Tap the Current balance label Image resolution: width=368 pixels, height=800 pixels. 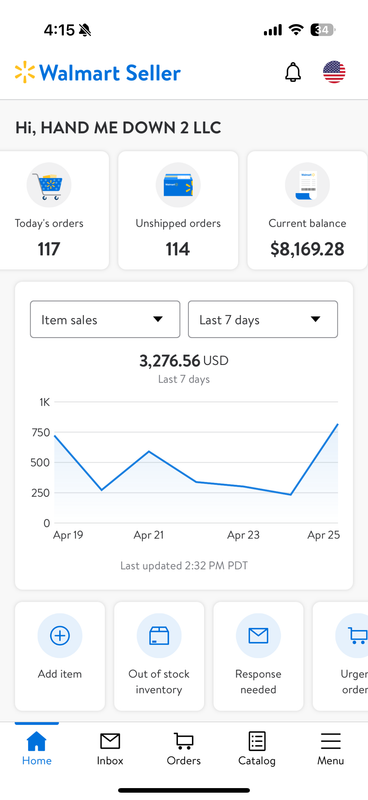tap(307, 223)
